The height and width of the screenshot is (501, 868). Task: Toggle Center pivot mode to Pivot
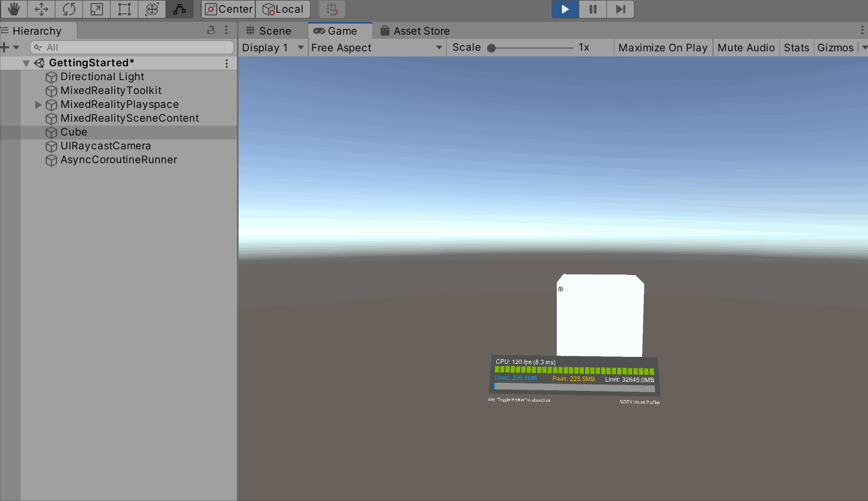pos(228,9)
